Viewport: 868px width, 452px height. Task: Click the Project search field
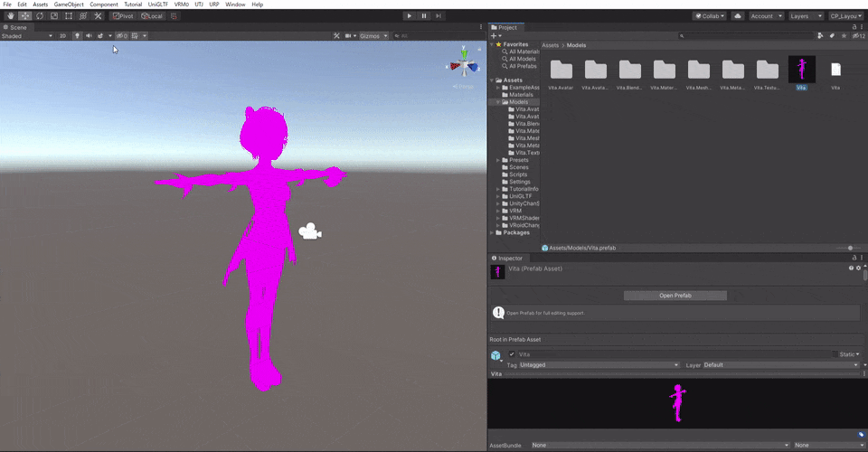pyautogui.click(x=746, y=36)
